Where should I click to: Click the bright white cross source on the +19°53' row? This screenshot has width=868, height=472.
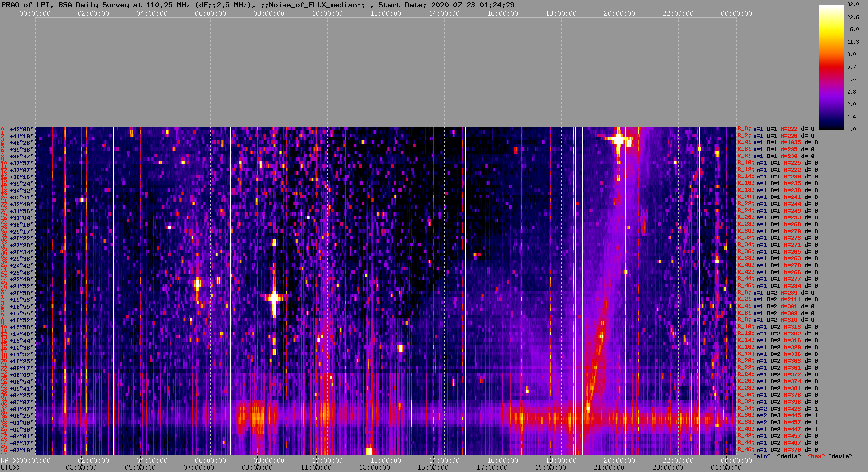pyautogui.click(x=274, y=296)
